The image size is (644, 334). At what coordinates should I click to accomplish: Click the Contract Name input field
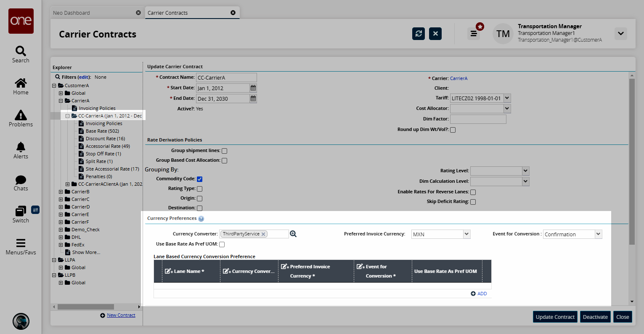coord(226,77)
